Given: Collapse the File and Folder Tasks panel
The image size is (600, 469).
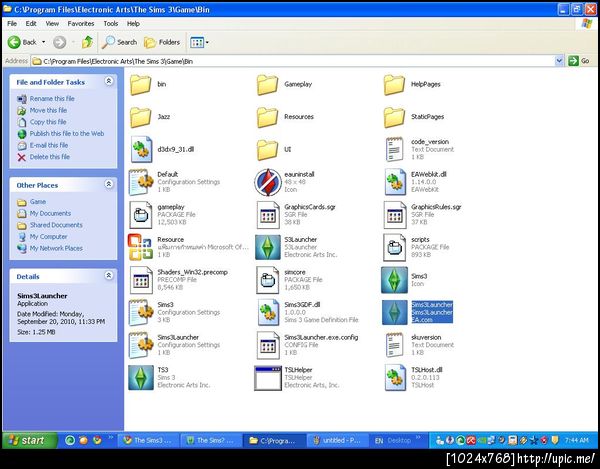Looking at the screenshot, I should click(109, 81).
